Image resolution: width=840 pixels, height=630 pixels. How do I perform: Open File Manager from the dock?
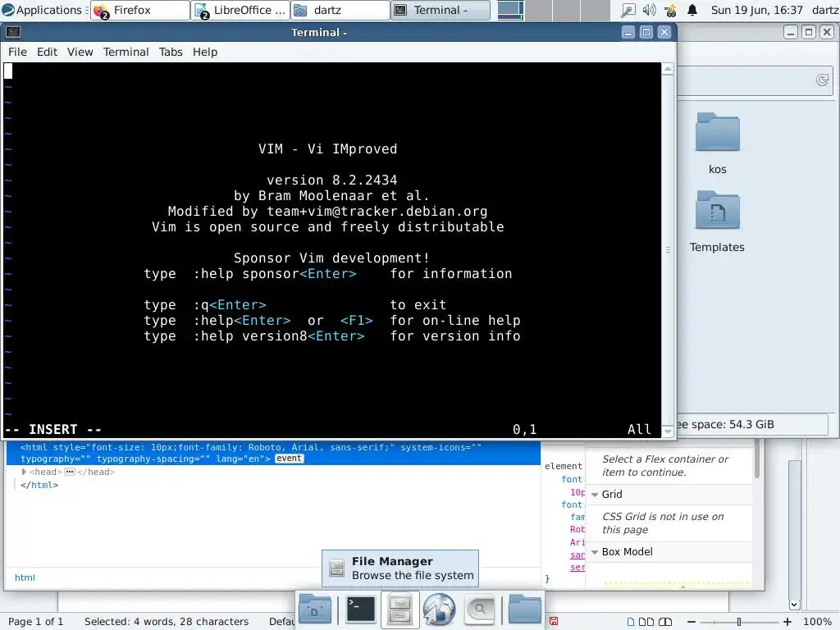(399, 609)
